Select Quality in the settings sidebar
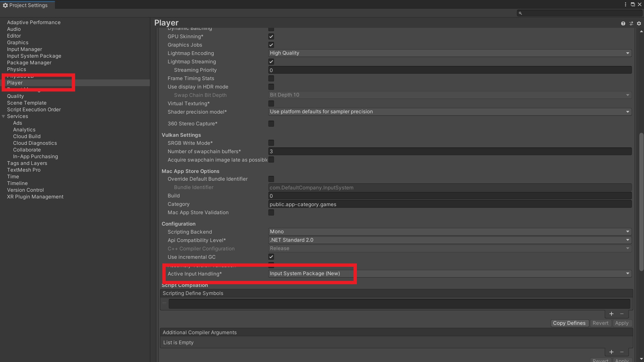 [x=15, y=96]
